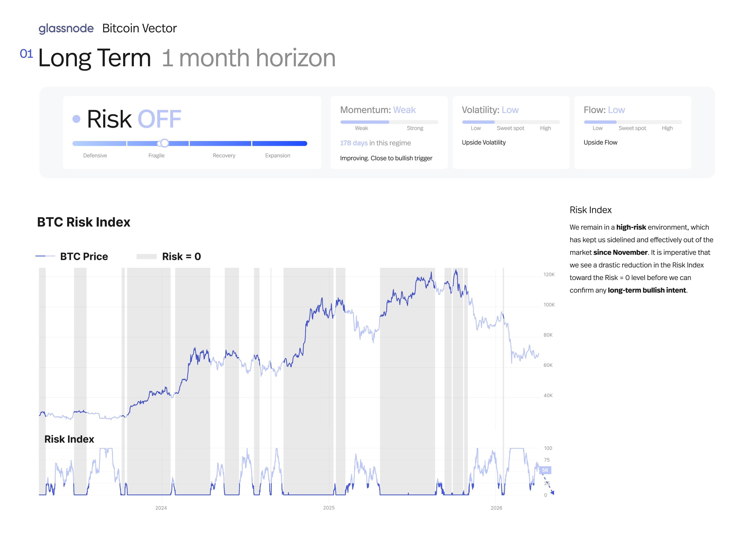
Task: Click the 178 days text
Action: [x=354, y=143]
